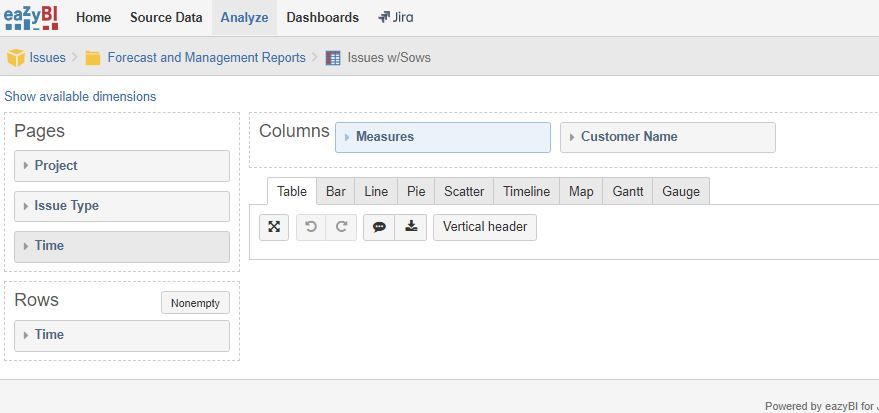Toggle the Nonempty rows button

[195, 303]
